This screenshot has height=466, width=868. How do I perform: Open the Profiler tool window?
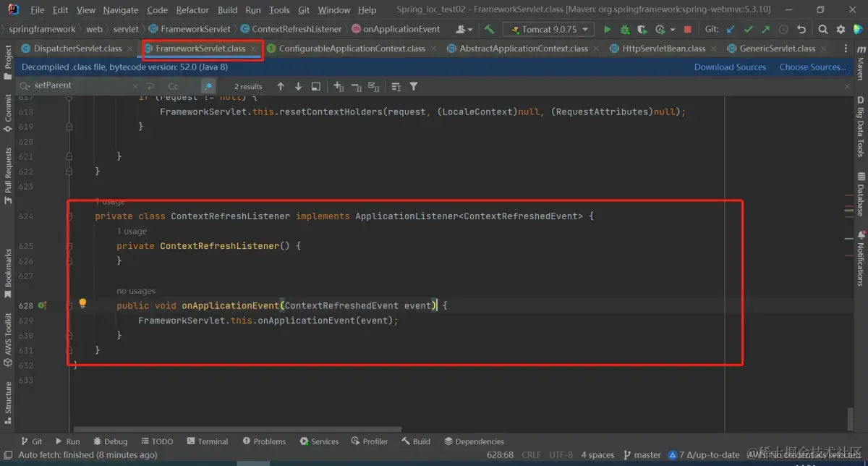point(370,441)
